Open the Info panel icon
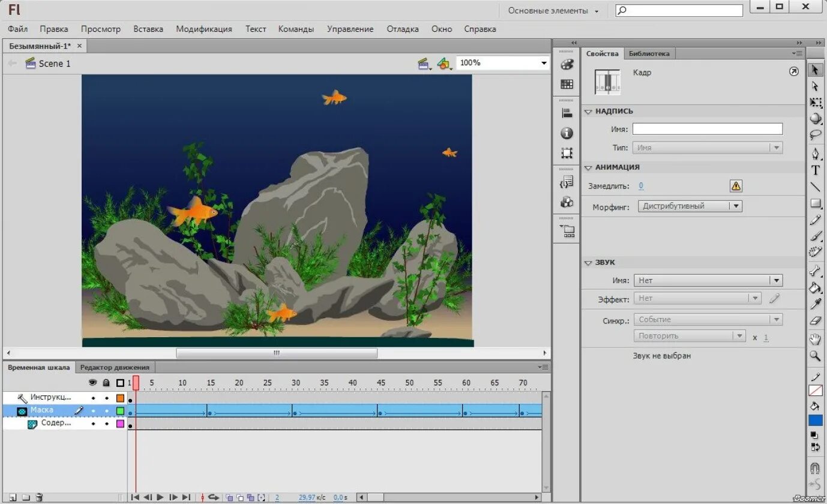827x504 pixels. 567,133
